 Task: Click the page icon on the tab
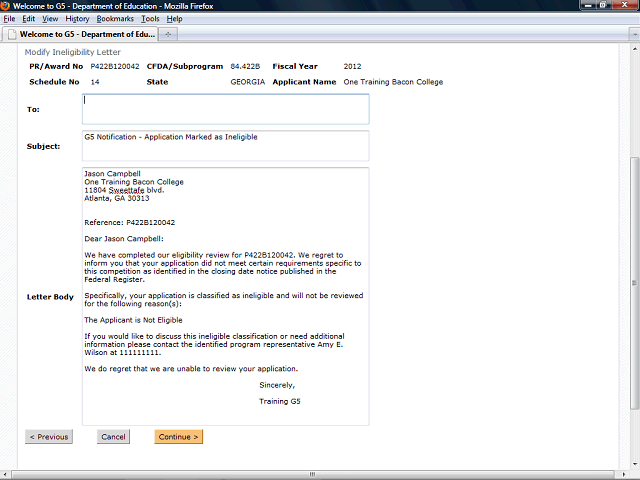[x=12, y=34]
